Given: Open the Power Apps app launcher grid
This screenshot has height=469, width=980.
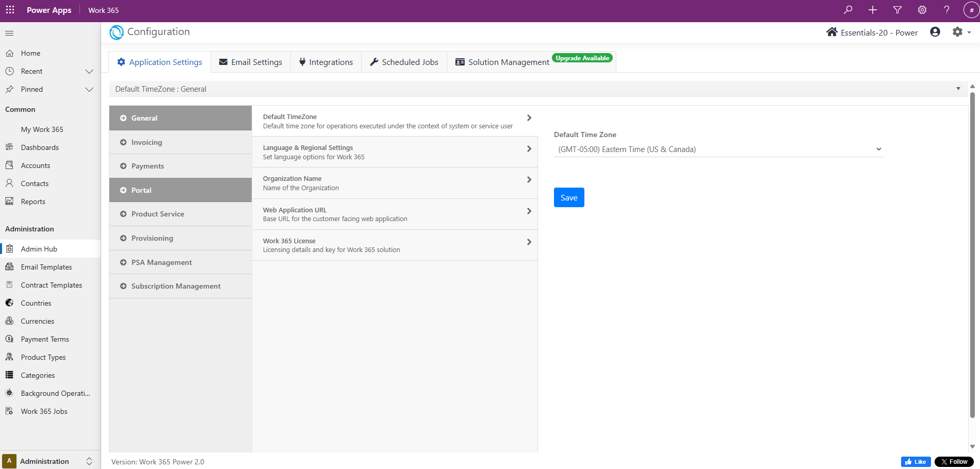Looking at the screenshot, I should tap(10, 10).
